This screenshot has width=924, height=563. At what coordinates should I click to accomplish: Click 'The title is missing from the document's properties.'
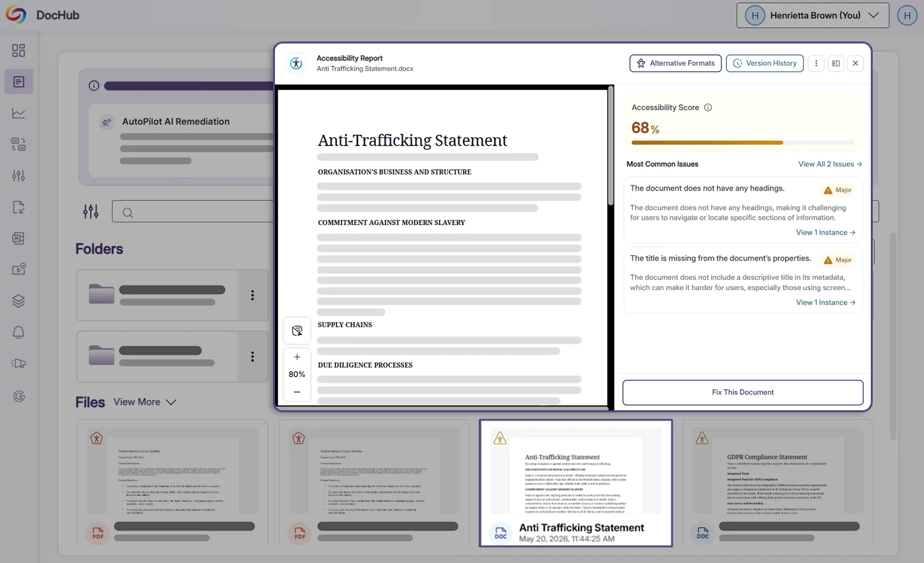tap(721, 259)
